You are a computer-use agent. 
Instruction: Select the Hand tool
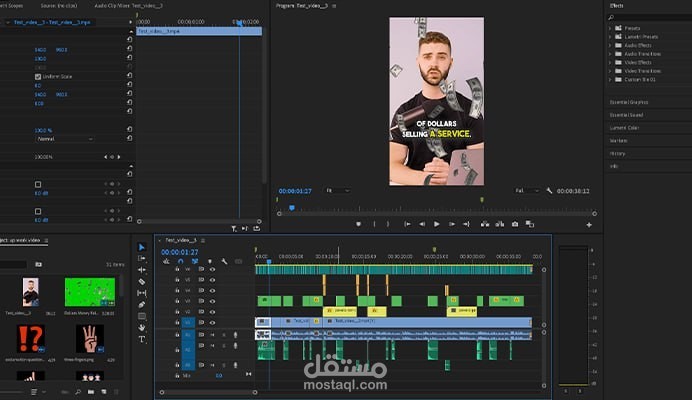click(141, 328)
